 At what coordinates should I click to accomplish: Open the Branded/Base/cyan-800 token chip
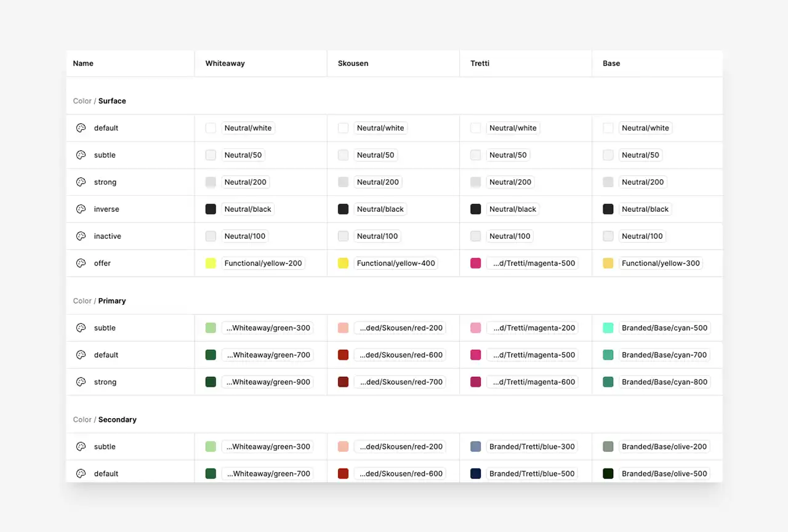coord(664,382)
